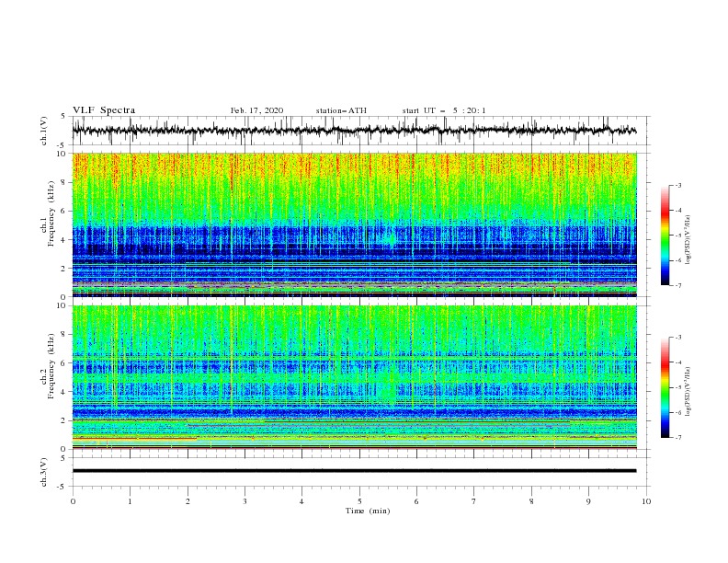728x563 pixels.
Task: Click the ch.1 spectrogram color bar
Action: pyautogui.click(x=665, y=236)
